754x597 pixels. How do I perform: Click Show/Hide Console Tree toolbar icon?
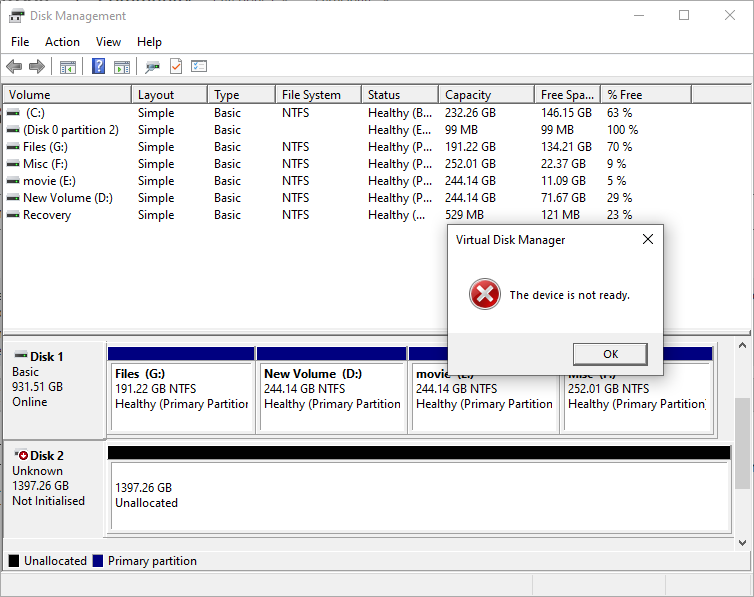pos(68,67)
